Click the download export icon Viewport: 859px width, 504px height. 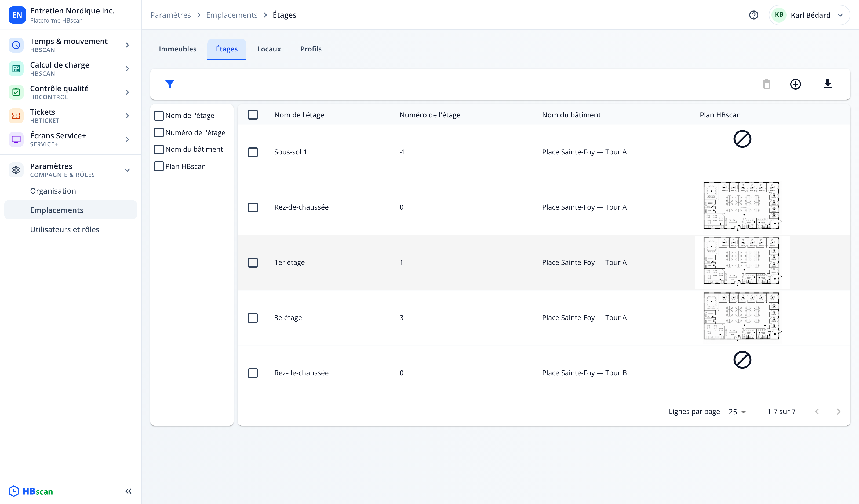point(828,84)
